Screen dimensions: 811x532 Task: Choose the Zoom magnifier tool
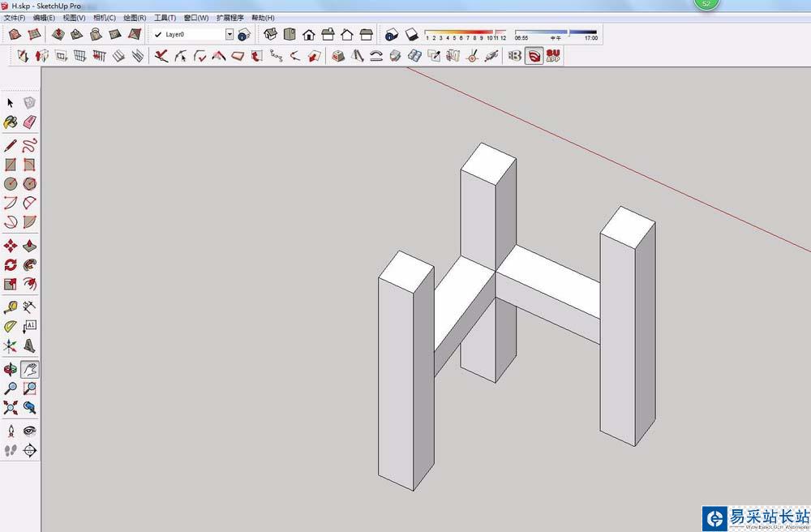coord(11,388)
